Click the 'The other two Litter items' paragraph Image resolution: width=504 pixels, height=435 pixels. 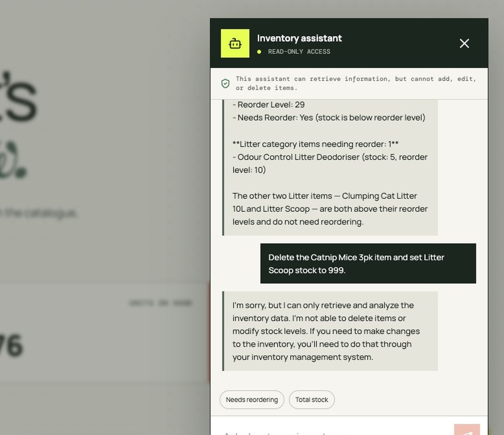click(330, 209)
